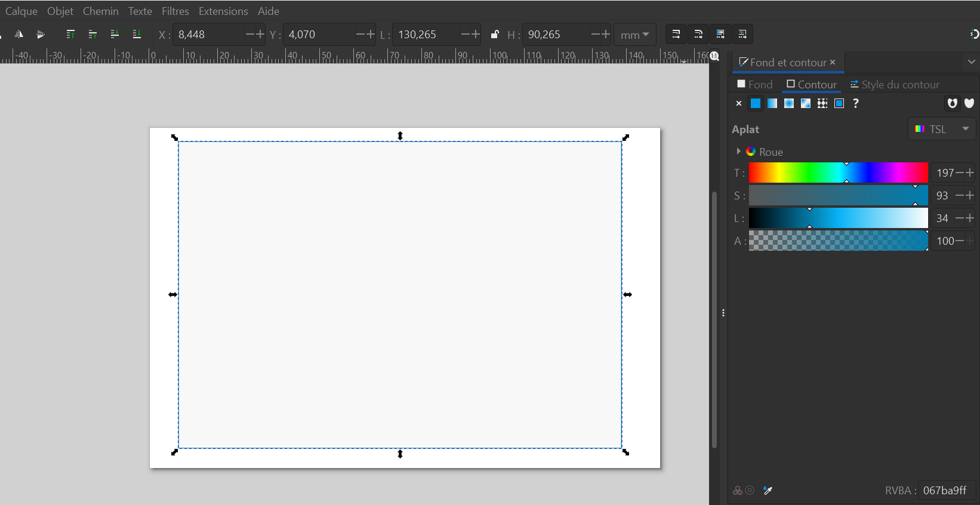The image size is (980, 505).
Task: Unset paint with question mark icon
Action: pos(856,103)
